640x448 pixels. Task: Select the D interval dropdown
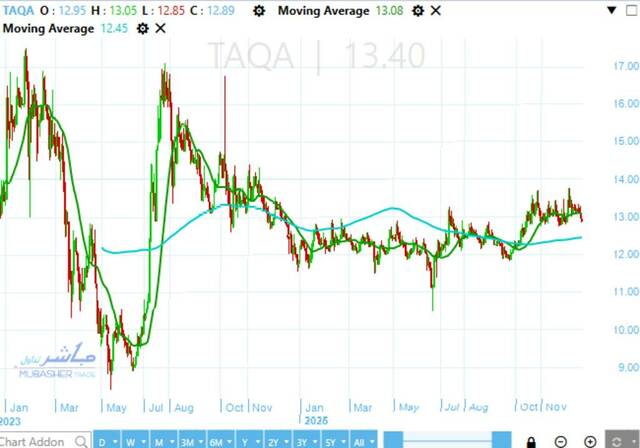tap(107, 440)
